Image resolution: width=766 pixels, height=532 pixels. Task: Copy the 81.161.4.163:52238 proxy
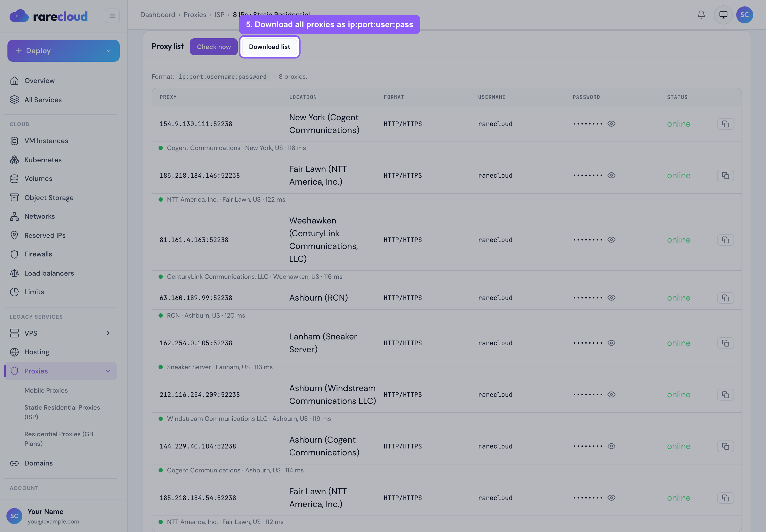pos(725,240)
